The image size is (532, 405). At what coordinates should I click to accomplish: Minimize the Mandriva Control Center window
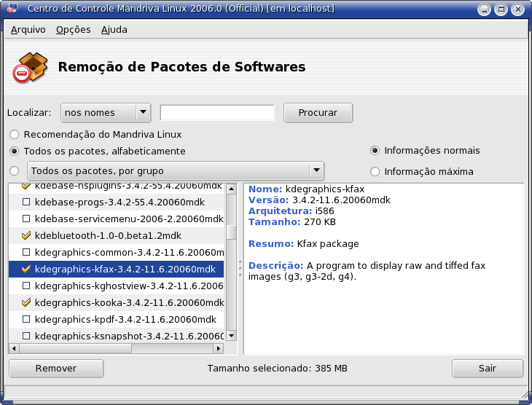(484, 9)
